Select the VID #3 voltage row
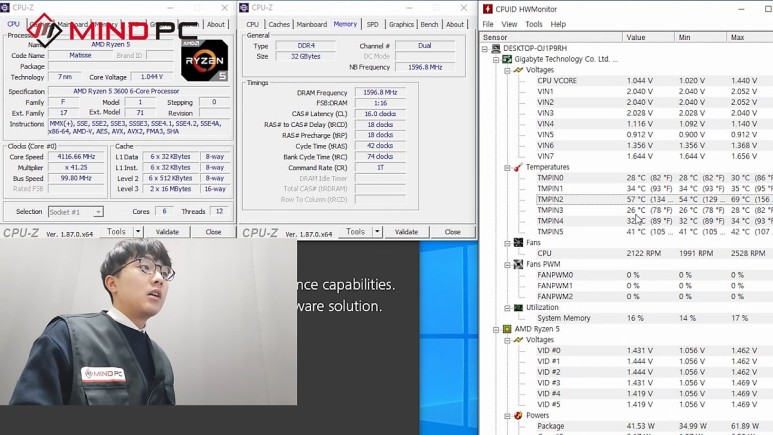The image size is (773, 435). click(x=654, y=383)
